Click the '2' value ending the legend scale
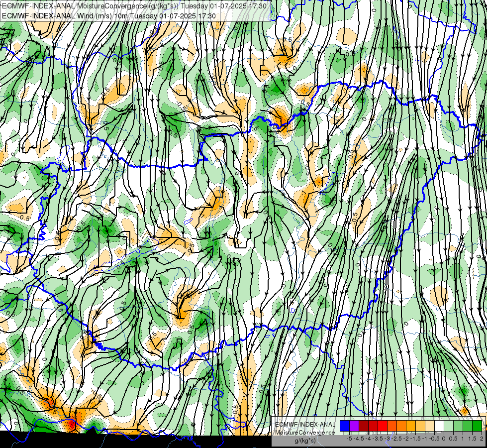Viewport: 487px width, 448px height. tap(482, 439)
